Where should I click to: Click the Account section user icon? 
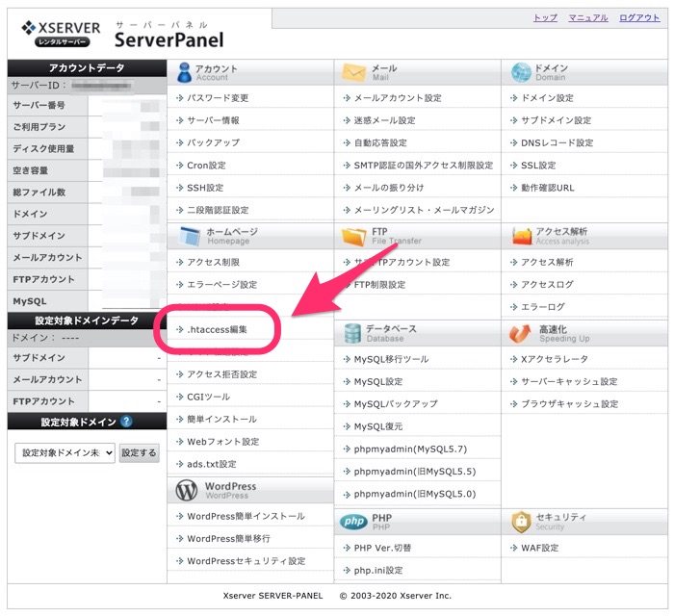[x=185, y=72]
